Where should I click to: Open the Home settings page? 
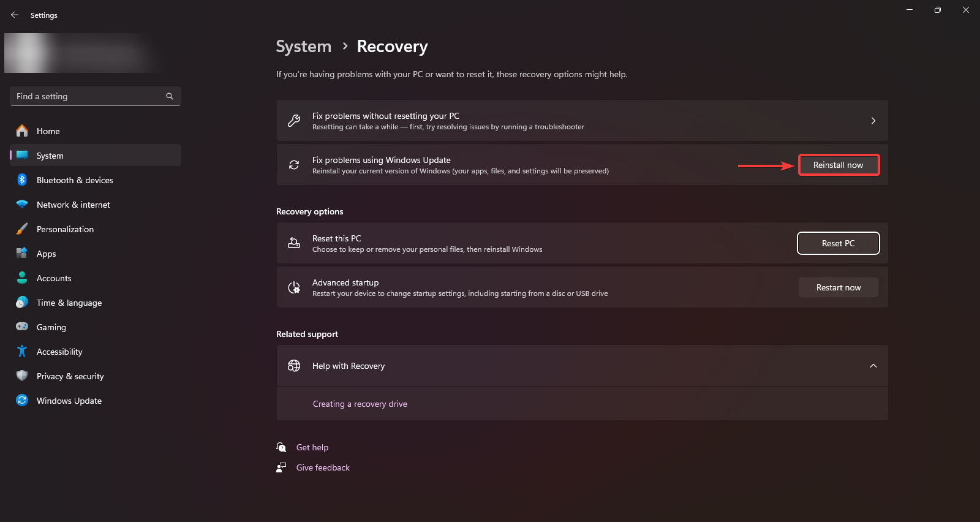click(x=96, y=130)
